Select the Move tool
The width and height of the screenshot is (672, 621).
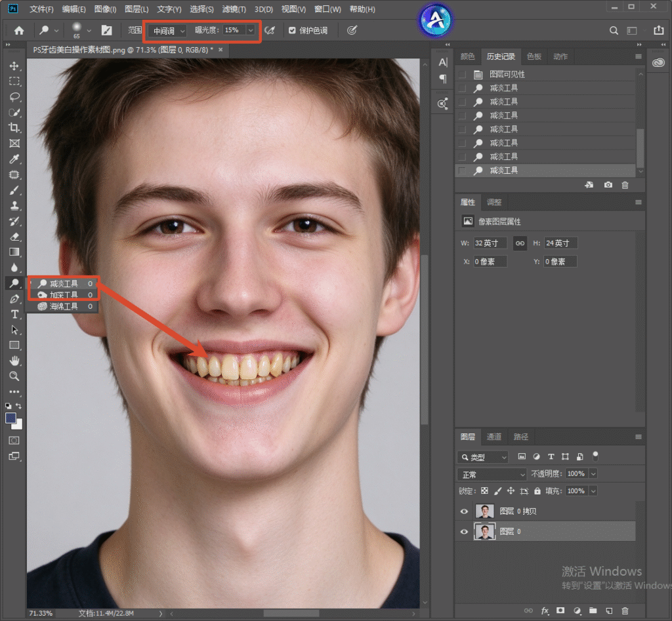pyautogui.click(x=14, y=66)
